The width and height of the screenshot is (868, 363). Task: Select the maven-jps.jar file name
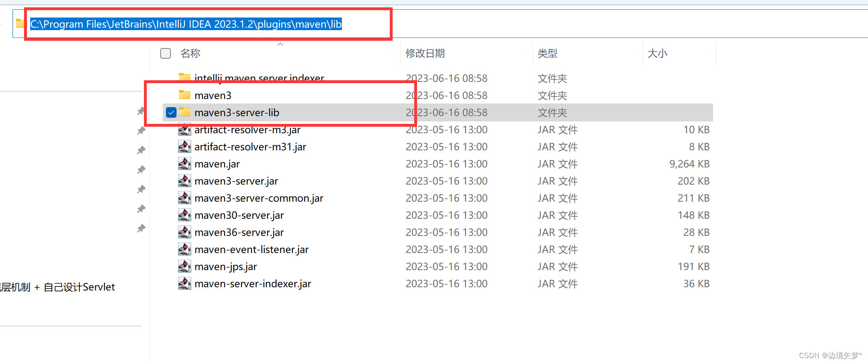point(226,266)
